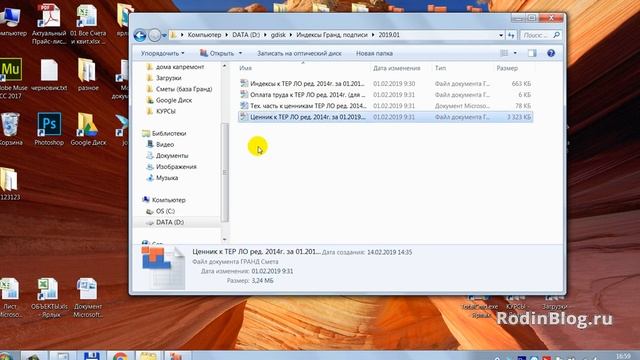640x360 pixels.
Task: Select the '123123' desktop folder
Action: tap(9, 184)
